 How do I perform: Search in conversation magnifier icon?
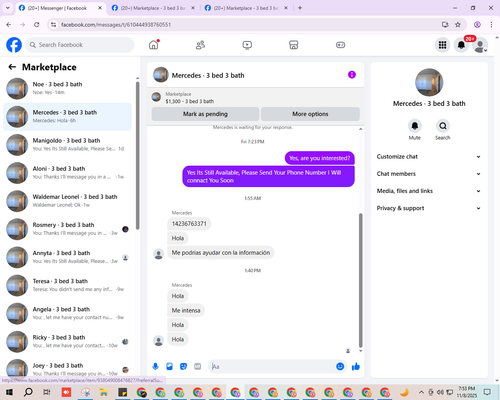[443, 126]
